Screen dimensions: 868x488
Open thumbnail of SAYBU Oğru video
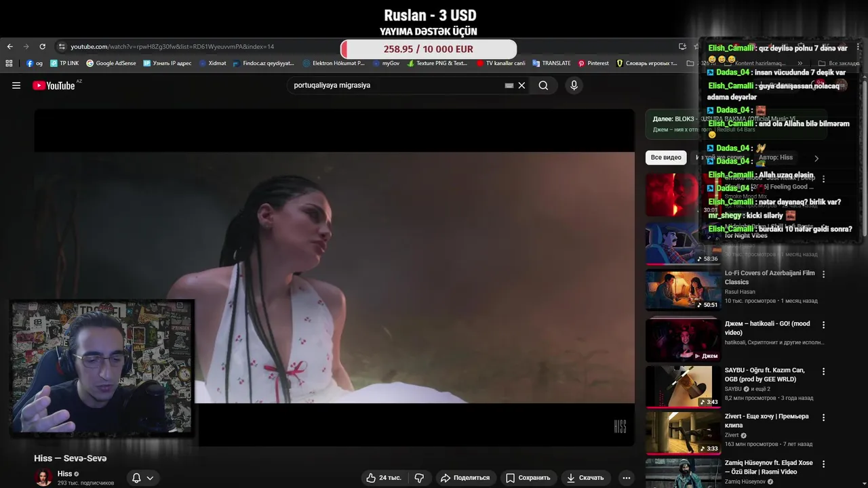pyautogui.click(x=682, y=387)
